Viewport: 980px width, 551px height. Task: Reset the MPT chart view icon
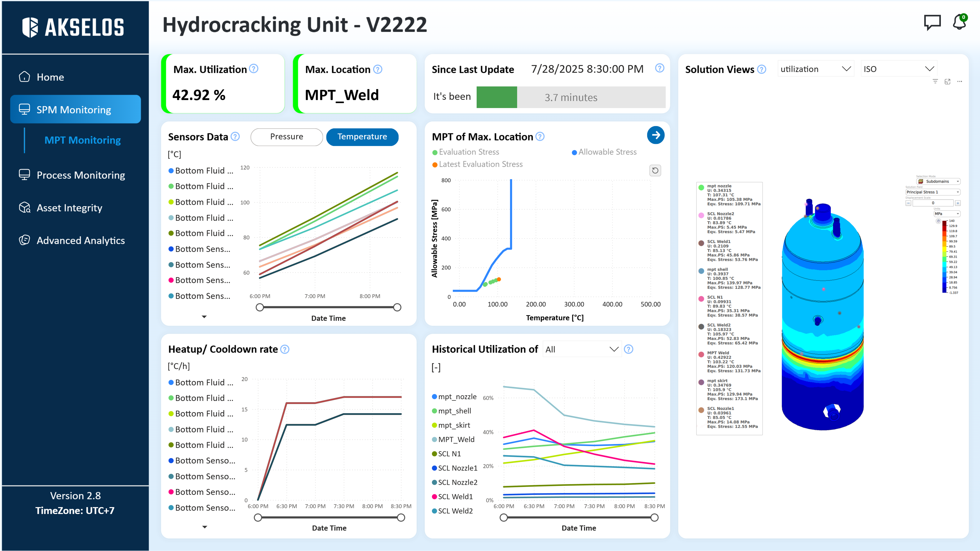pos(655,170)
